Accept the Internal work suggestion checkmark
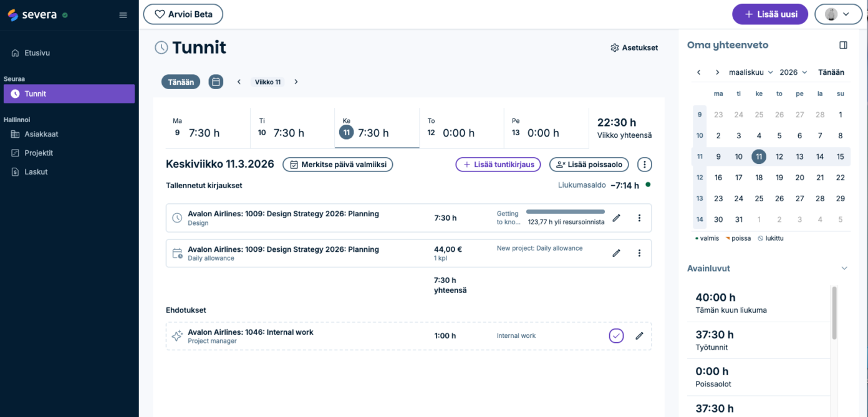 [616, 336]
